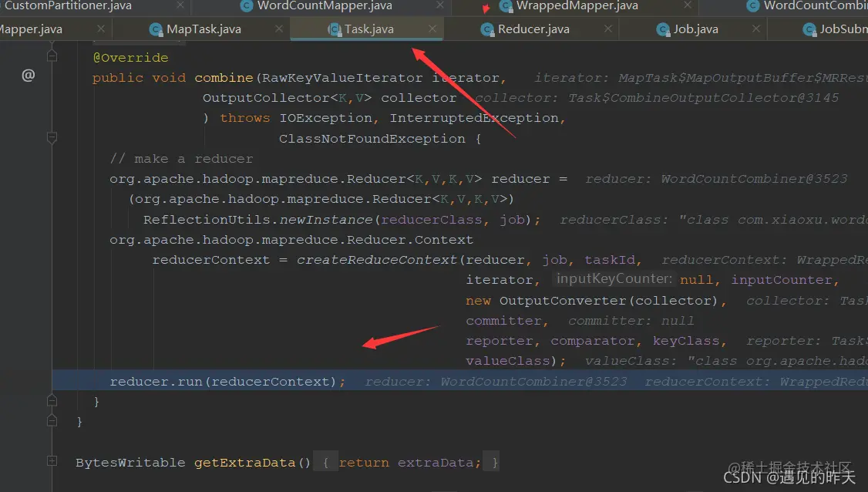The width and height of the screenshot is (868, 492).
Task: Click the class icon on WordCountMapper.java tab
Action: tap(247, 6)
